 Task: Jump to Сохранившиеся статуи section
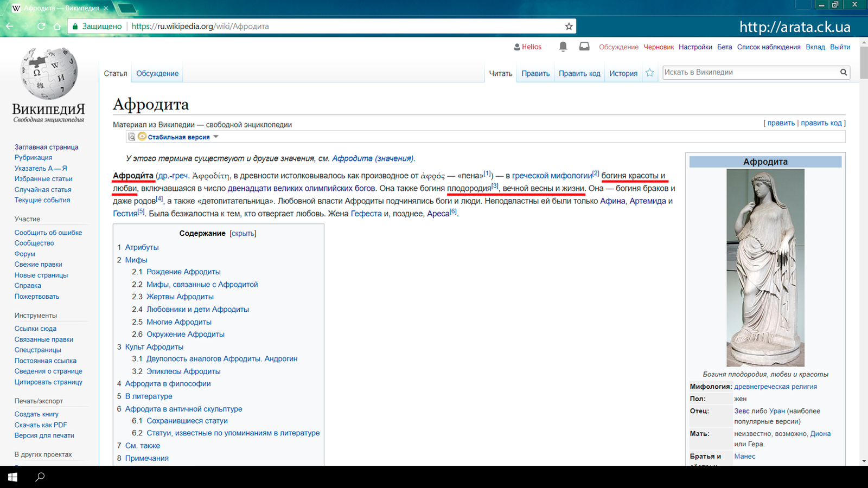[187, 421]
